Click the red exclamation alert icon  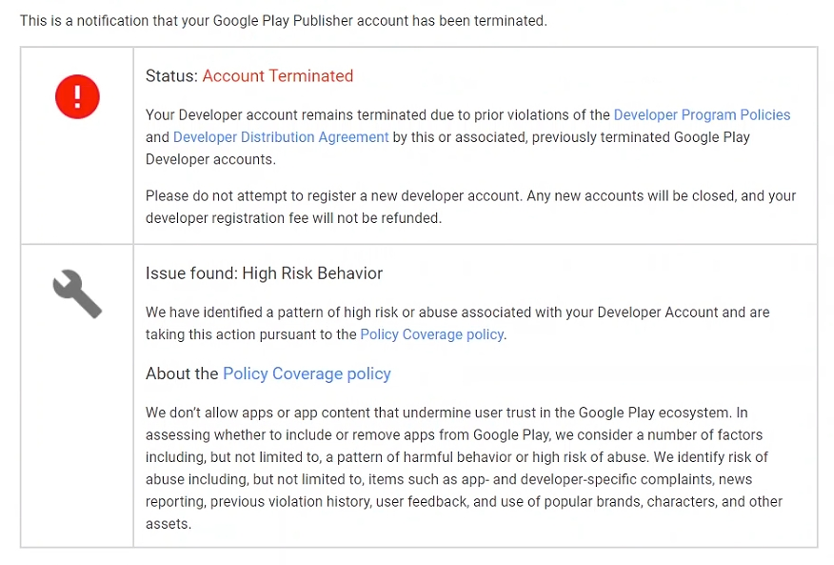[x=77, y=96]
